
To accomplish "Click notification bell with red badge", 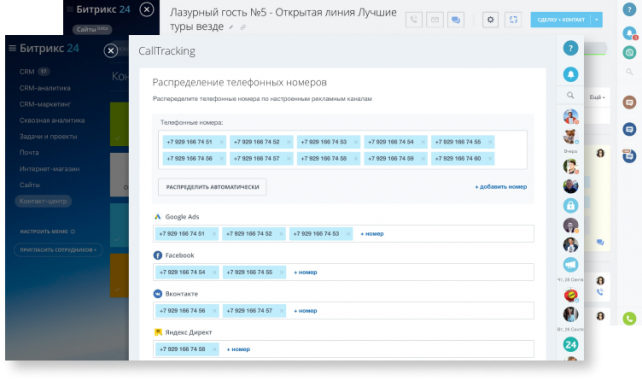I will coord(629,33).
